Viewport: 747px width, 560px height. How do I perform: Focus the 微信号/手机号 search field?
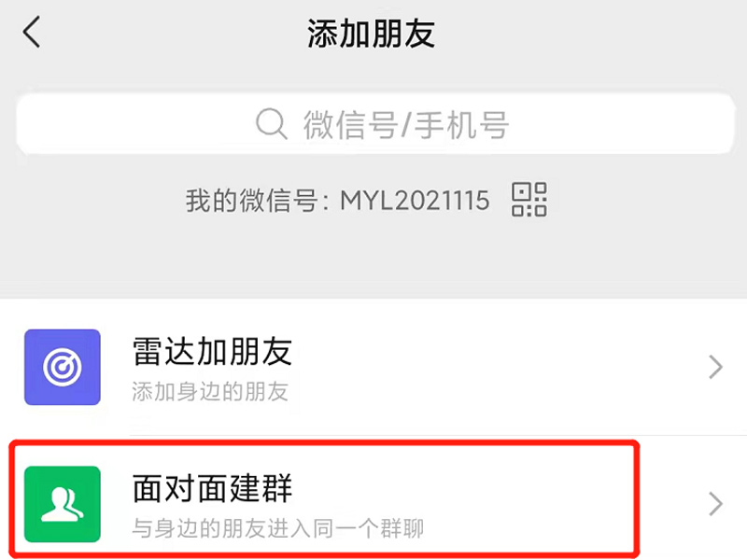click(x=375, y=124)
